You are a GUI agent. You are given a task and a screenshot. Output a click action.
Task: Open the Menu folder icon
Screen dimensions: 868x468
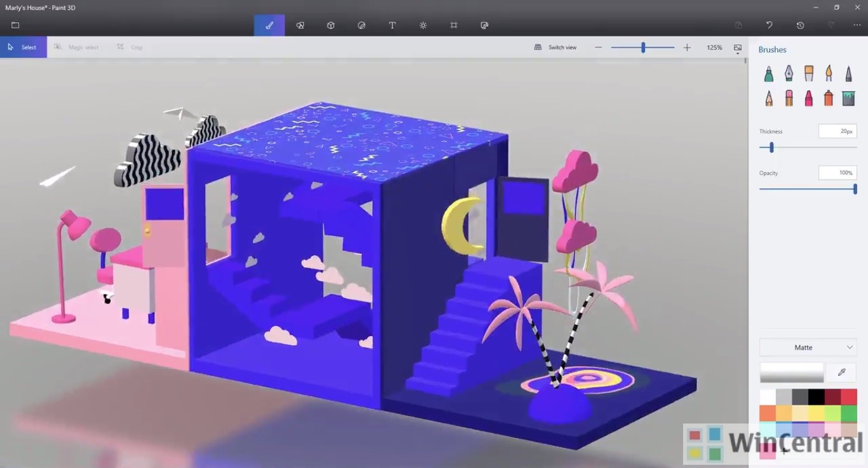(x=15, y=25)
